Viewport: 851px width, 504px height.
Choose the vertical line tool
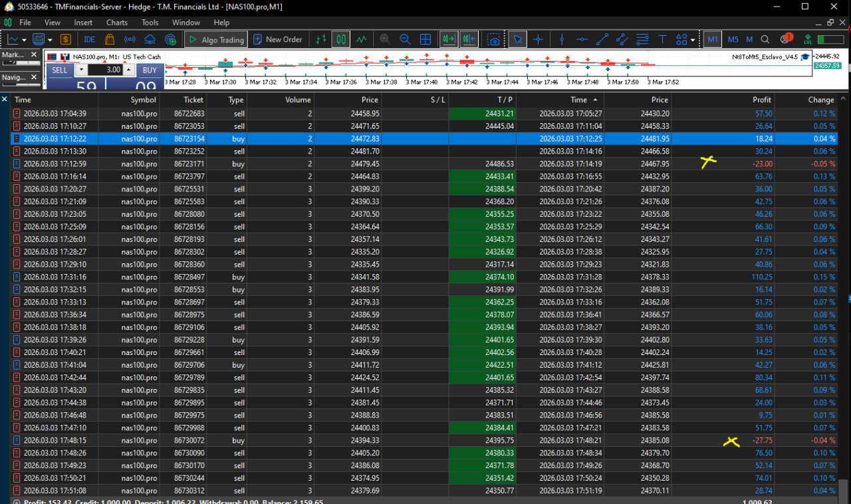click(x=562, y=39)
